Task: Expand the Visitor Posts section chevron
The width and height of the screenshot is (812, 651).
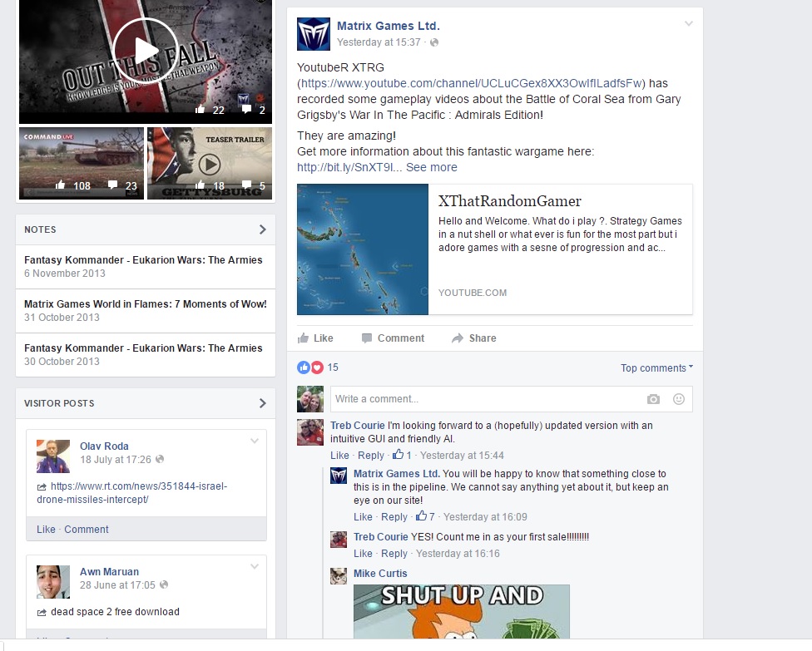Action: (263, 403)
